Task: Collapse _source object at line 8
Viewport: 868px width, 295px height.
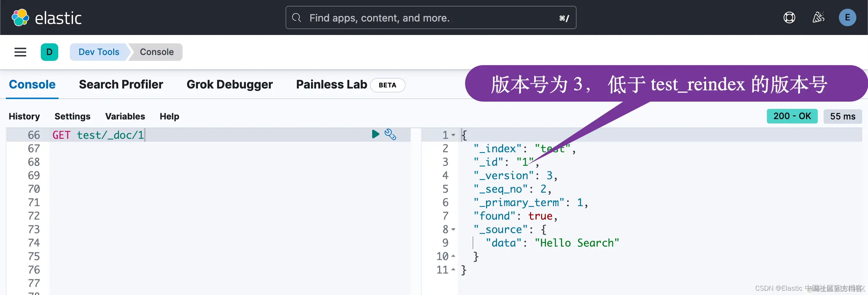Action: 453,229
